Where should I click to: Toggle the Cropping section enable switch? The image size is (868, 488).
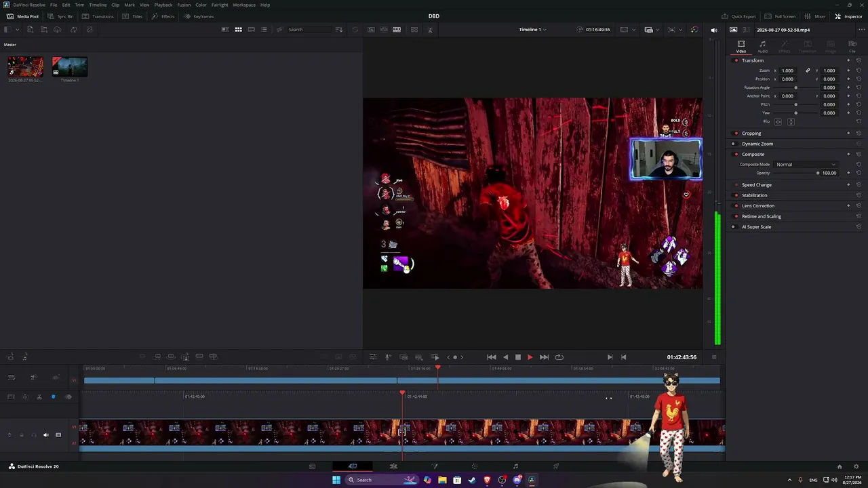[736, 134]
